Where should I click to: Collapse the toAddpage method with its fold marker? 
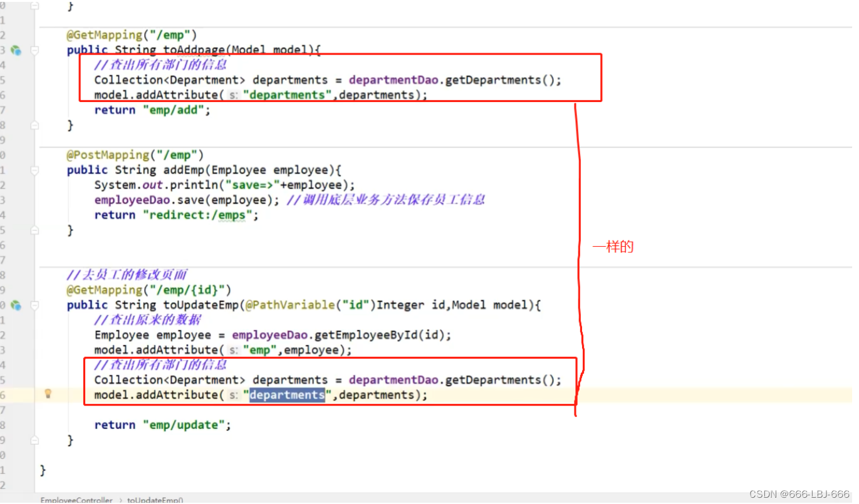pos(34,50)
